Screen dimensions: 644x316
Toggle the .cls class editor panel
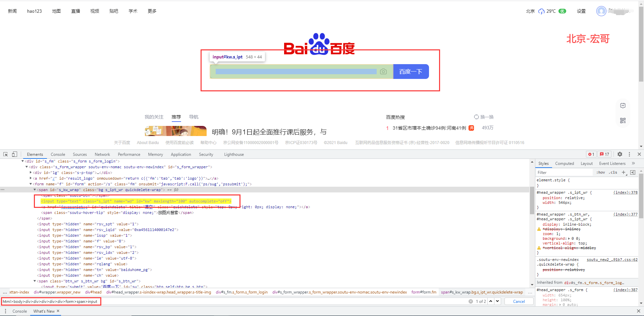(x=613, y=172)
